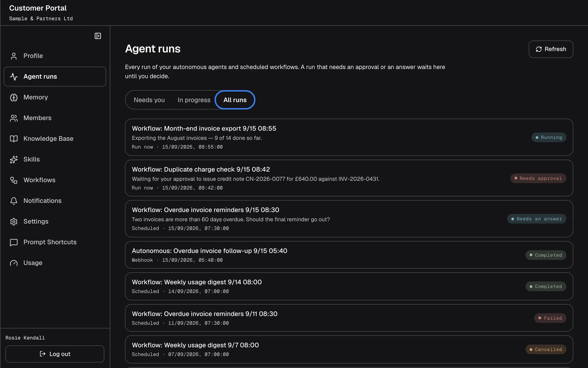
Task: Click Completed badge on invoice follow-up
Action: pyautogui.click(x=546, y=255)
